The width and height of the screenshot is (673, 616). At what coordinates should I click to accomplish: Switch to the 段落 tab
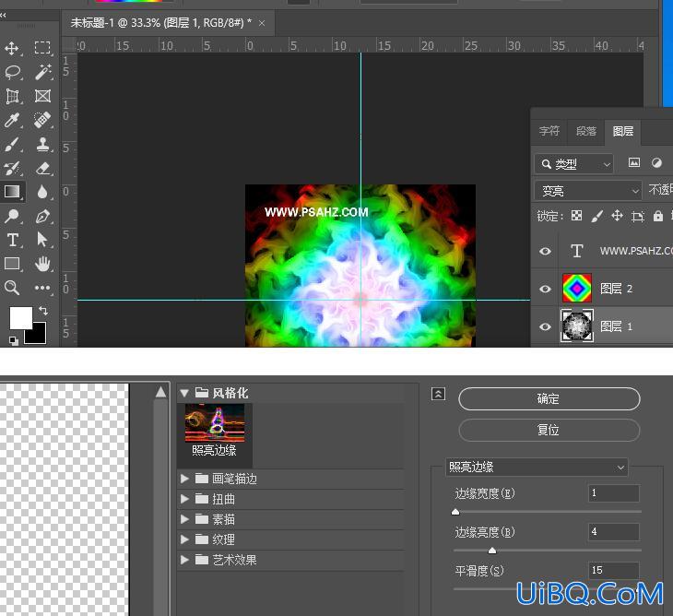point(585,131)
